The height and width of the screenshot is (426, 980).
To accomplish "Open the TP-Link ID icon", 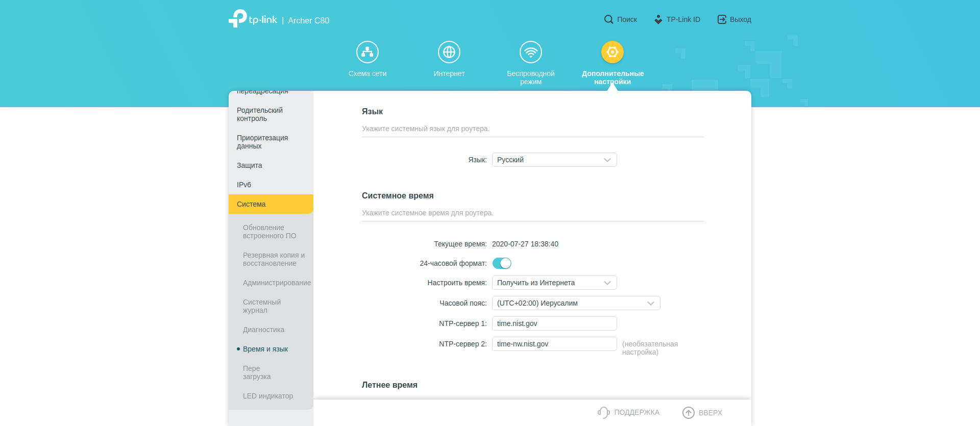I will (658, 19).
